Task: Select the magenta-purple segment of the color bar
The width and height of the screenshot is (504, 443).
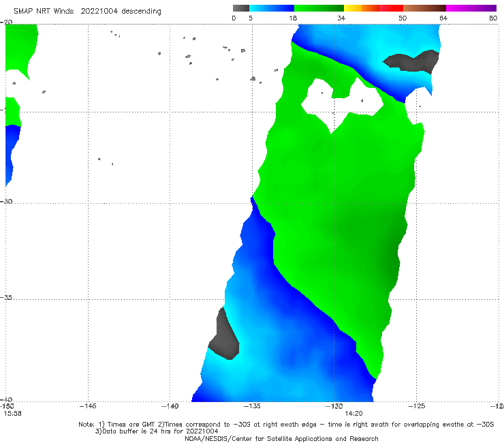Action: pos(471,8)
